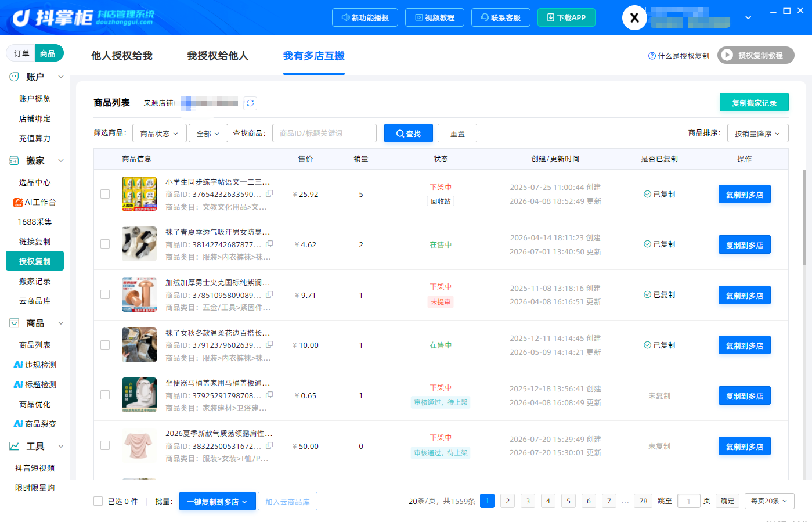Open the 全部 filter dropdown
Image resolution: width=812 pixels, height=522 pixels.
point(208,134)
